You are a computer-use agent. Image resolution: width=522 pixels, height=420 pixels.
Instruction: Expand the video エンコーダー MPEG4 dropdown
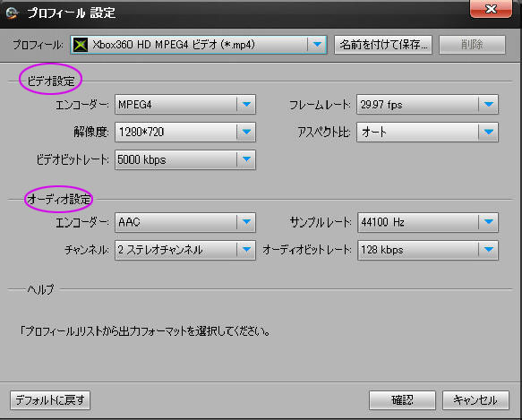[246, 105]
